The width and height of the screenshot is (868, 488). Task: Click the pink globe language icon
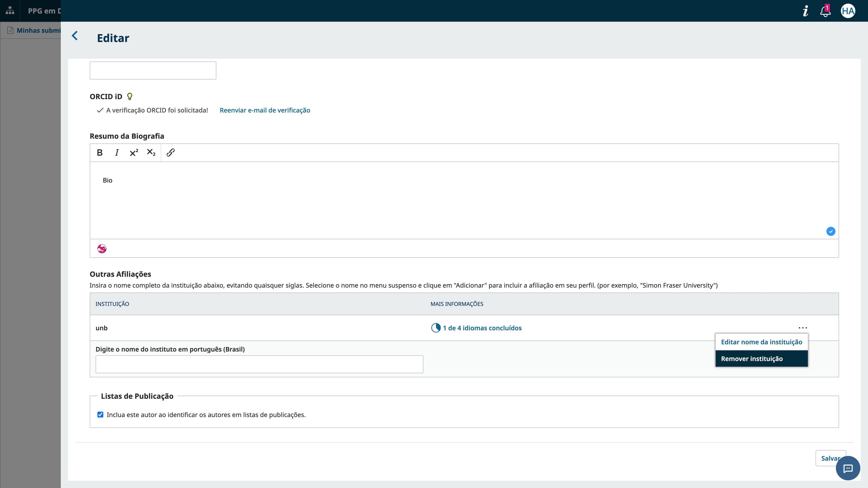102,249
